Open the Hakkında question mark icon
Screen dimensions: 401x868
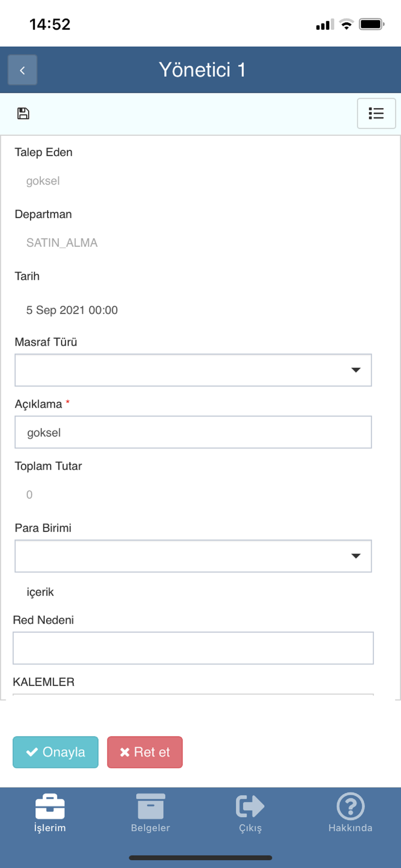coord(350,806)
